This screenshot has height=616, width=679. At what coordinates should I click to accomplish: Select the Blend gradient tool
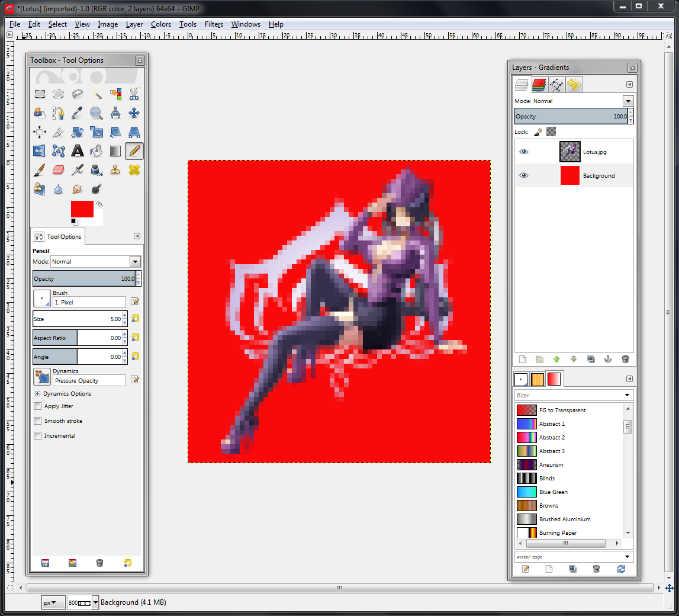(115, 151)
